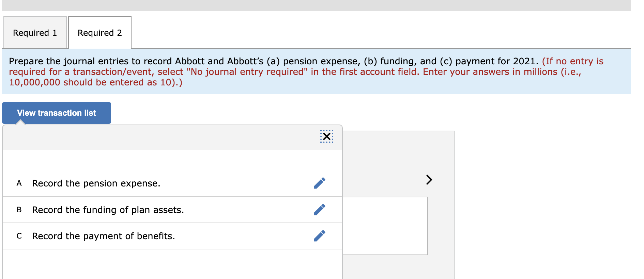Click the pencil icon beside 'Record the pension expense'
Viewport: 644px width, 279px height.
[320, 183]
